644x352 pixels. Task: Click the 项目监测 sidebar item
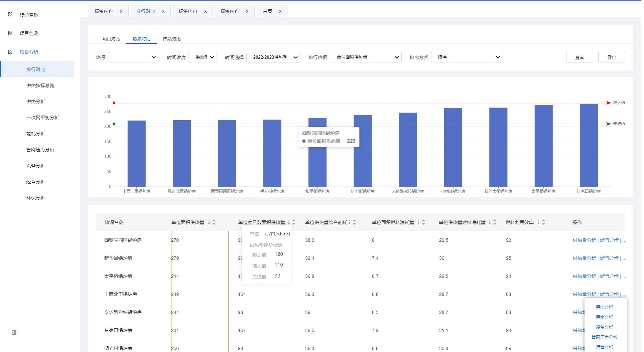coord(29,33)
